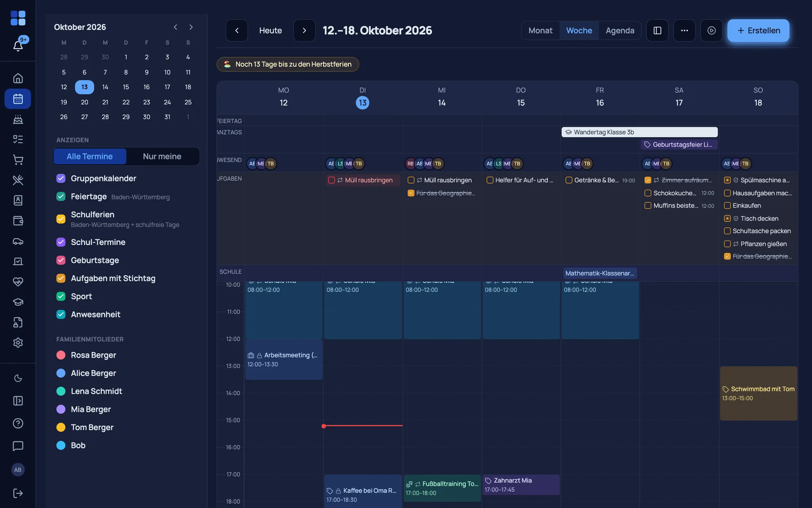This screenshot has width=812, height=508.
Task: Open the home icon in sidebar
Action: coord(18,78)
